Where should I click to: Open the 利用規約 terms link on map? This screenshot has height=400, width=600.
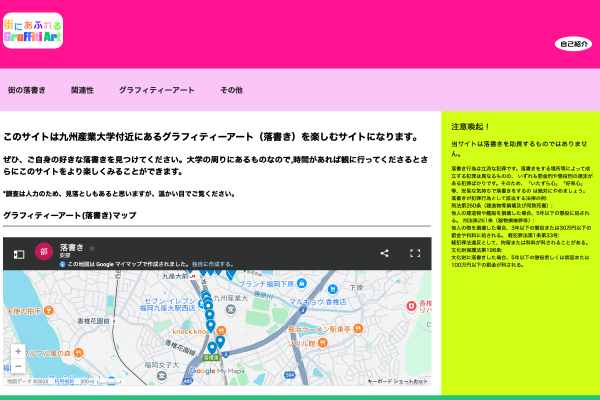point(64,381)
